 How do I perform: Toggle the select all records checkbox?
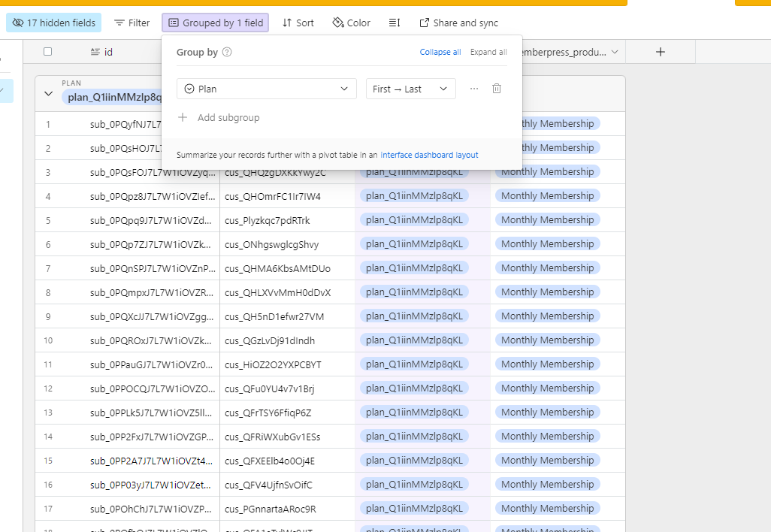[x=48, y=52]
